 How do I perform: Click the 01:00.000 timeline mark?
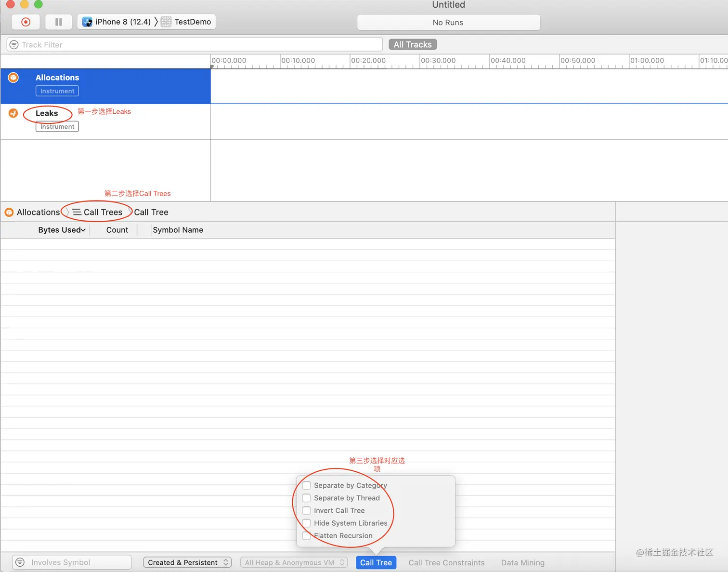(x=647, y=60)
